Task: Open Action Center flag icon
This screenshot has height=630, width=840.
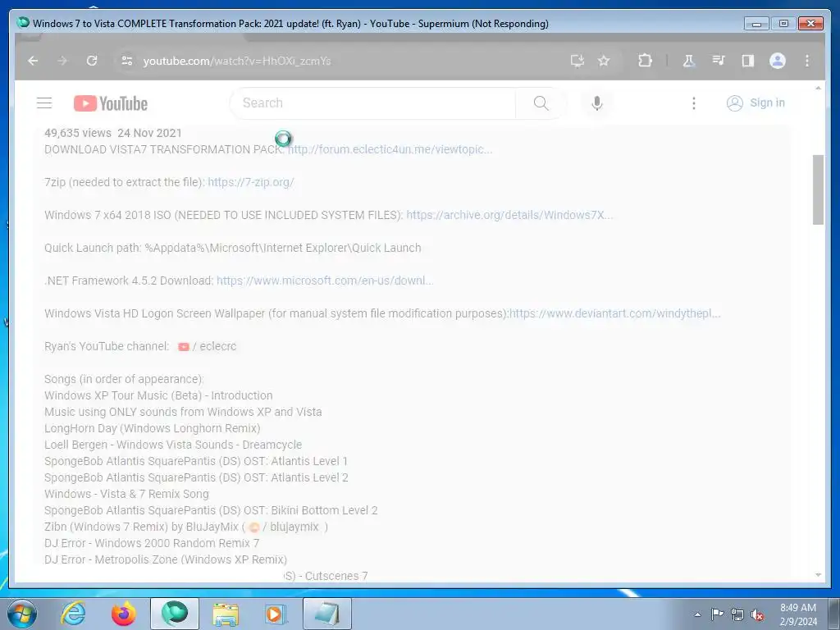Action: tap(717, 614)
